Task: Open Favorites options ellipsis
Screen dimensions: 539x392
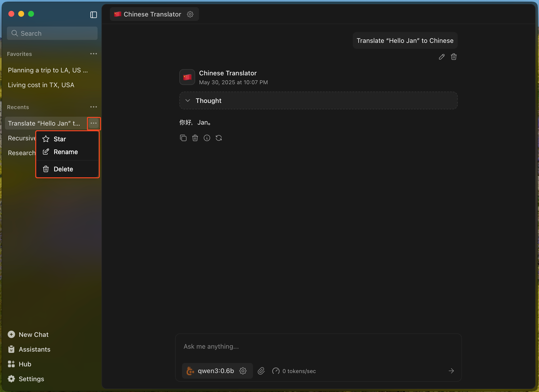Action: (x=93, y=54)
